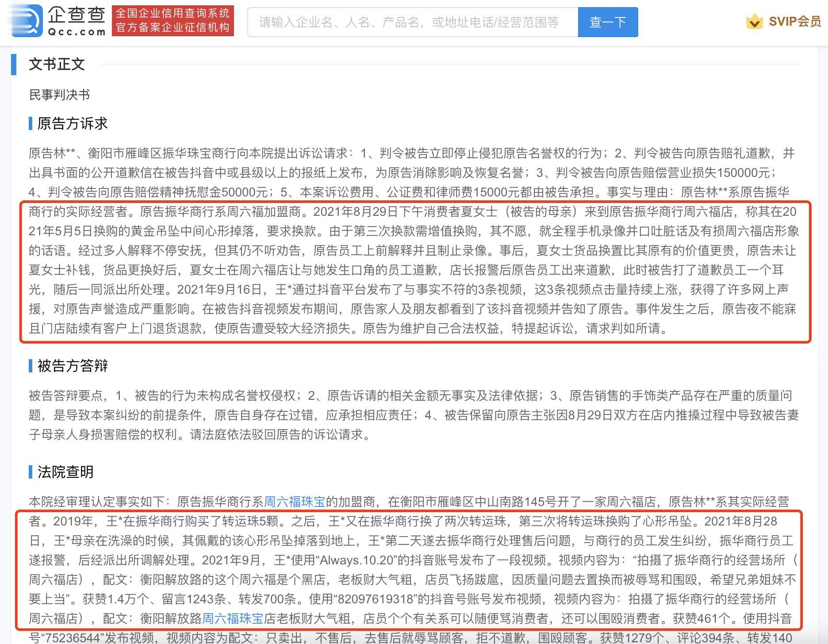Open the Qcc.com logo home link
828x644 pixels.
pos(57,21)
